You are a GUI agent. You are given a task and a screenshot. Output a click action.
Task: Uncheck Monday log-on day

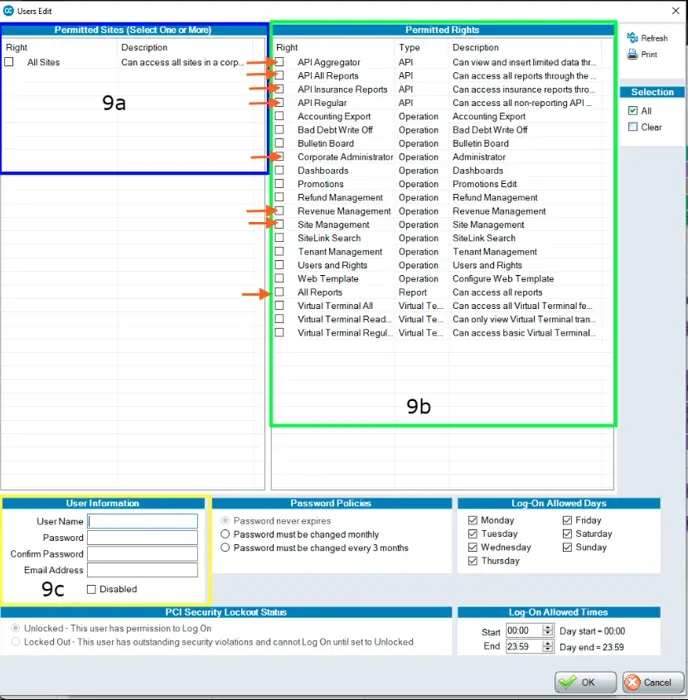[x=473, y=520]
